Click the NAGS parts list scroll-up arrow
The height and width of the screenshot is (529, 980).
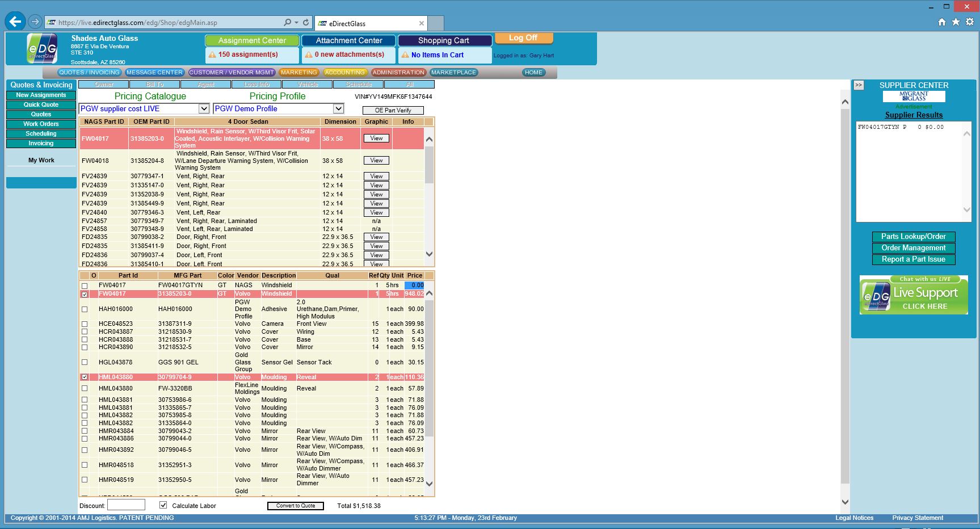(429, 140)
